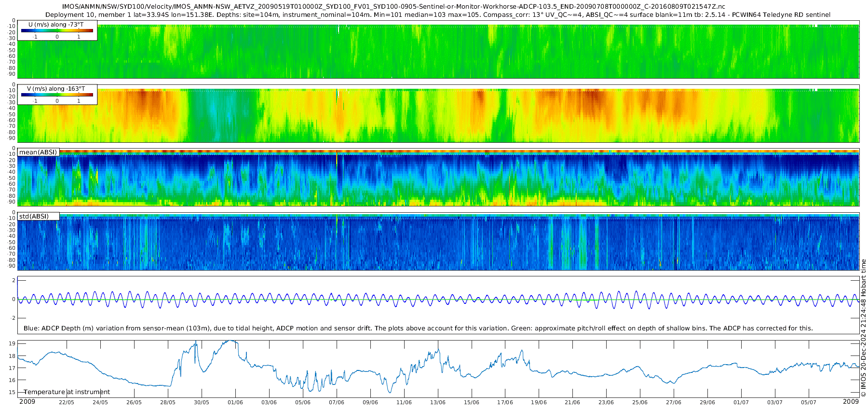Click the 01/06 date tick label

[235, 402]
